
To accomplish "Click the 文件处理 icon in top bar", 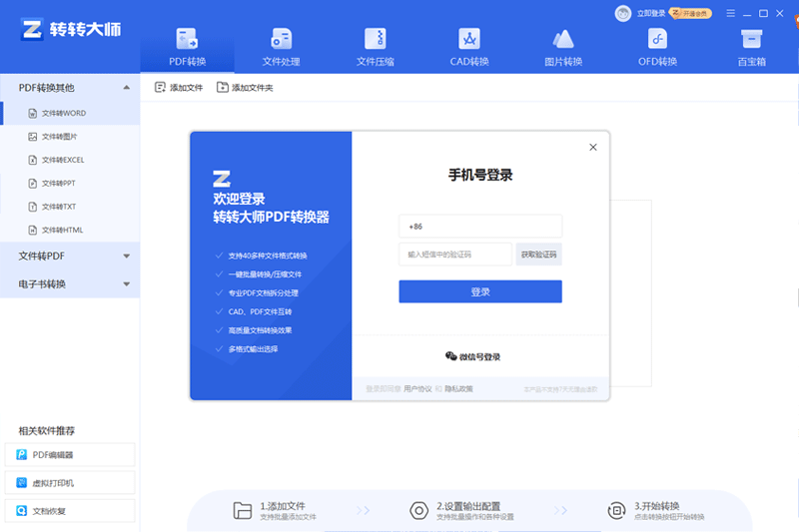I will (x=281, y=40).
